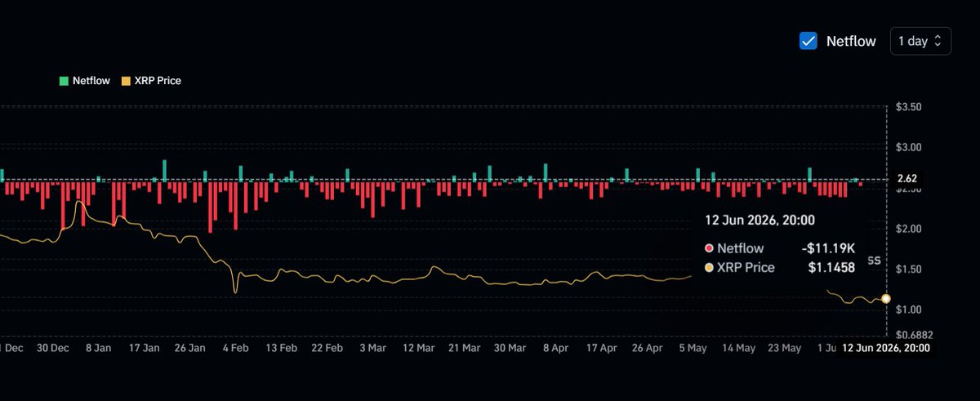Screen dimensions: 980x401
Task: Click the 5 May date label
Action: [x=692, y=348]
